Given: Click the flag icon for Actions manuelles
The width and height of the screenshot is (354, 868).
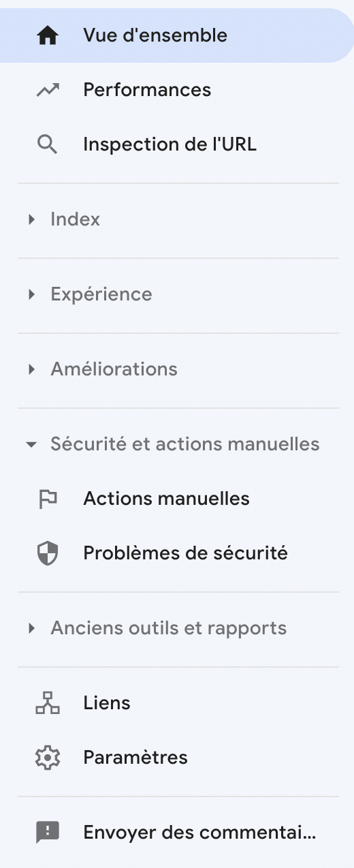Looking at the screenshot, I should point(48,499).
